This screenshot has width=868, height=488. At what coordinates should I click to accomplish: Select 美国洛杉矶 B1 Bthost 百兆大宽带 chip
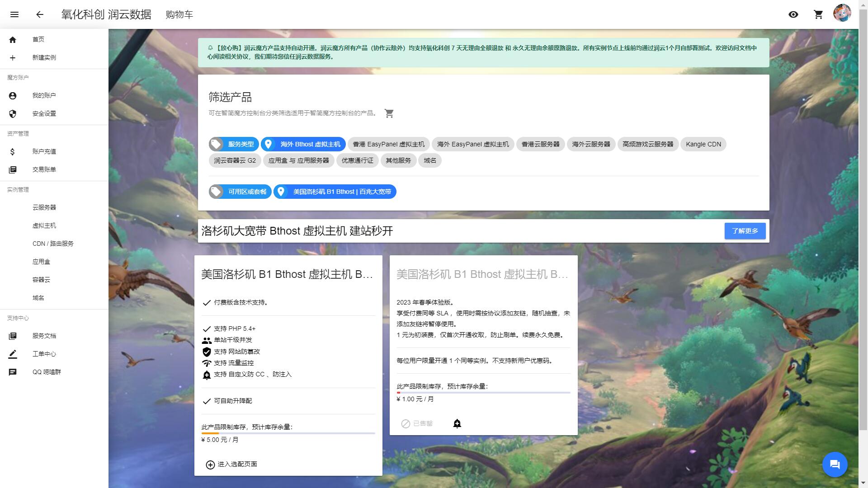(335, 192)
